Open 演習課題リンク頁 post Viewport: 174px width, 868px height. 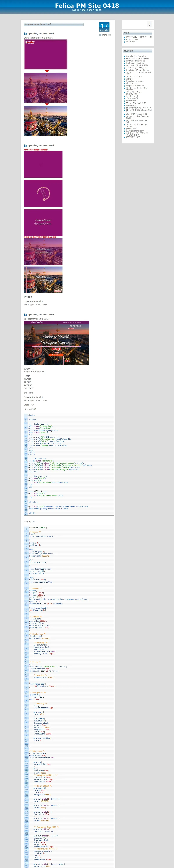pos(133,137)
